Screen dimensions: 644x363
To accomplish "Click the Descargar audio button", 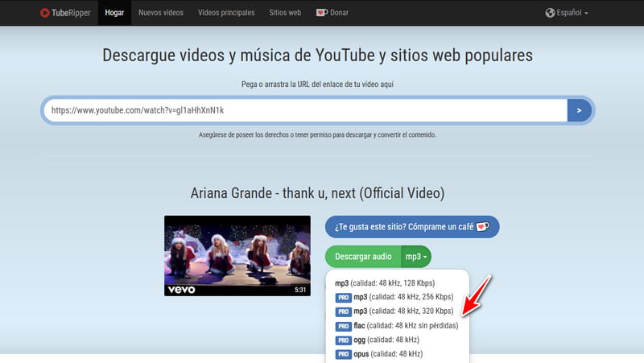I will point(363,257).
